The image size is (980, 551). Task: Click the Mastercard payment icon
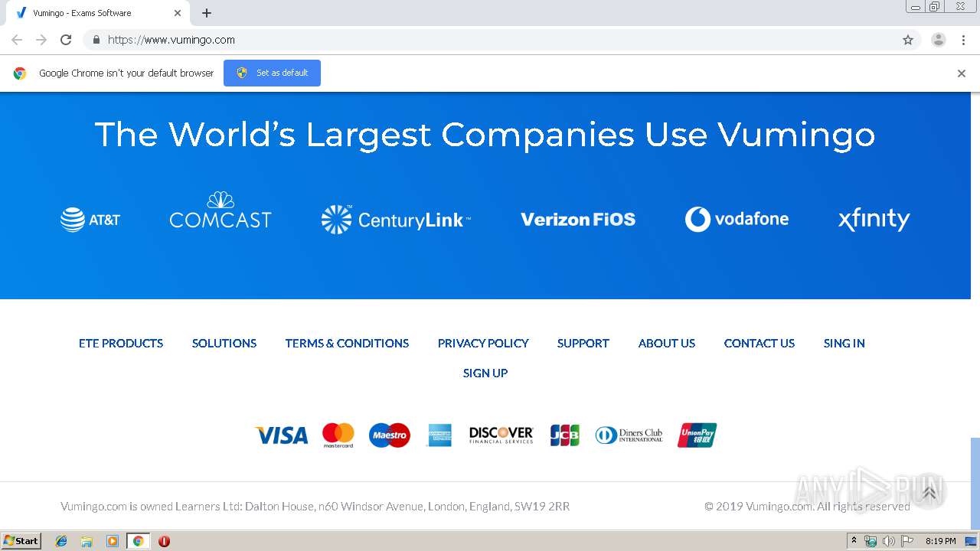338,435
